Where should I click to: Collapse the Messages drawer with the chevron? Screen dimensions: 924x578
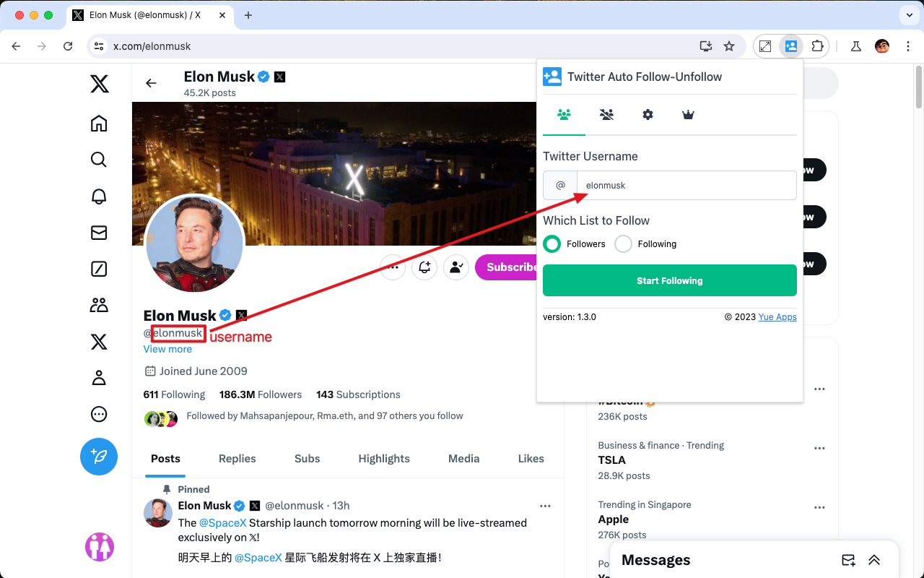click(874, 559)
